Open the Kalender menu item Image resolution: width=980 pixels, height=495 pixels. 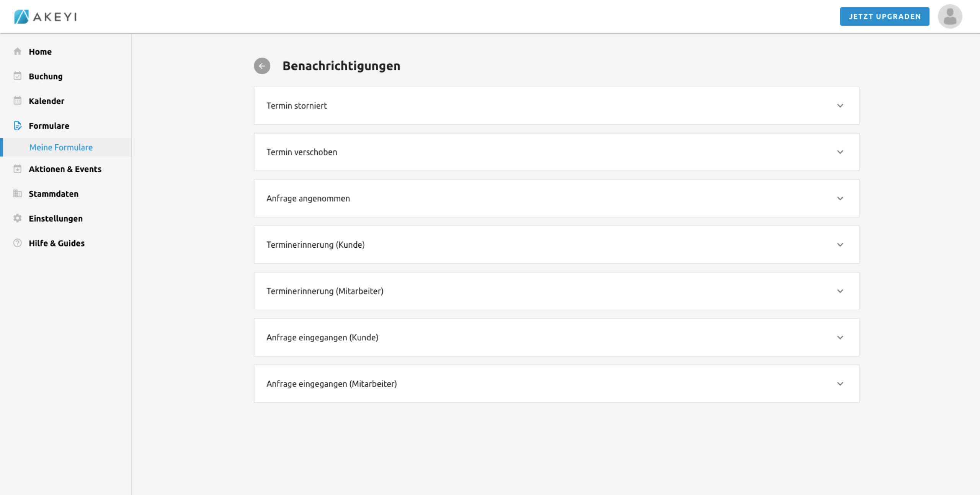tap(46, 101)
